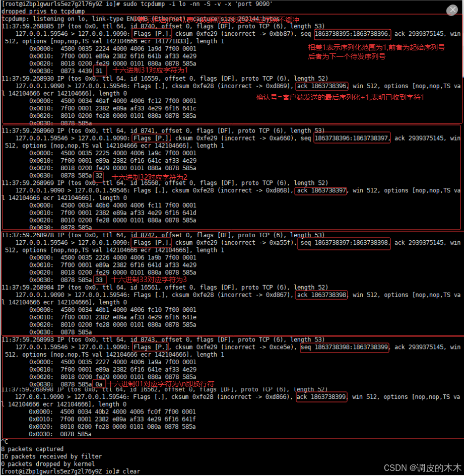The image size is (464, 476).
Task: Select seq 1863738396:1863738397 value
Action: pyautogui.click(x=352, y=138)
